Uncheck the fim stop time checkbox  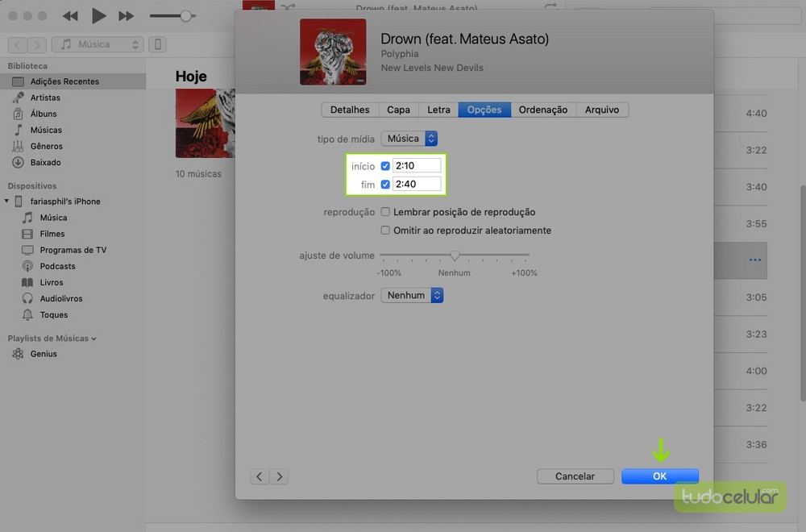click(x=385, y=185)
